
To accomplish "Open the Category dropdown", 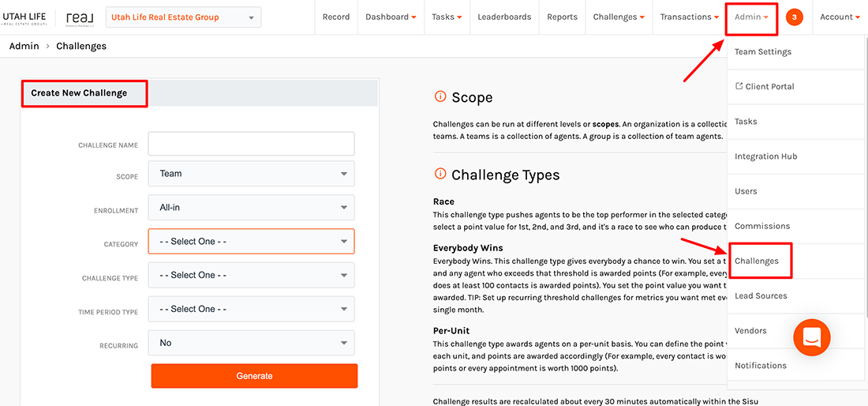I will point(251,242).
